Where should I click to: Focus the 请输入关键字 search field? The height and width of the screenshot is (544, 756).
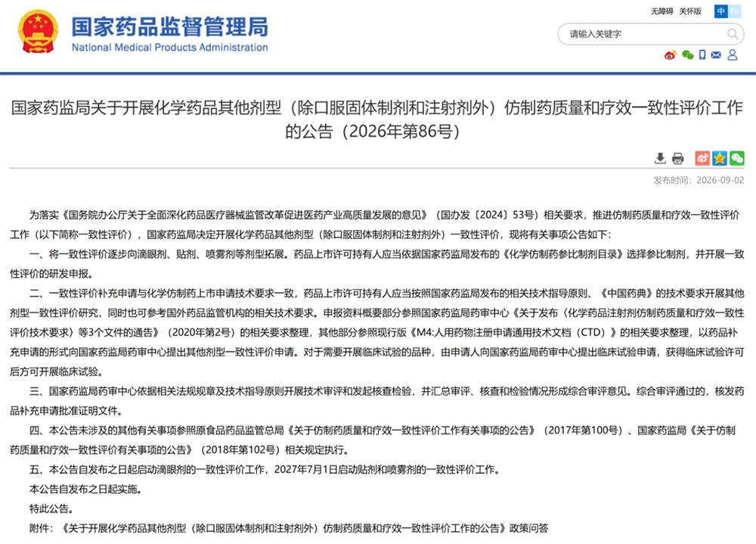click(650, 34)
